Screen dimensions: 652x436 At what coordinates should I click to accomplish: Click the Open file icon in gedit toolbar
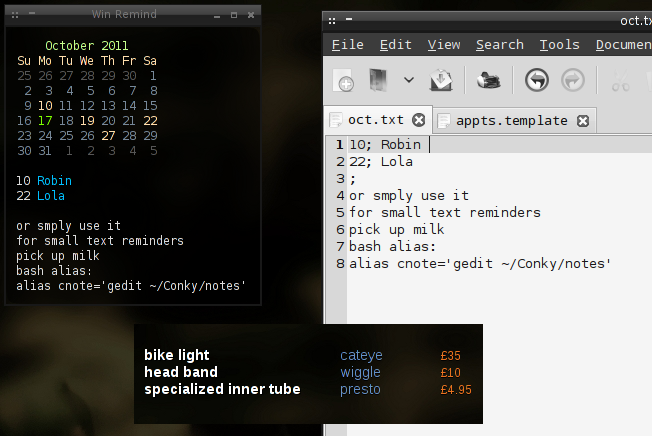tap(378, 80)
